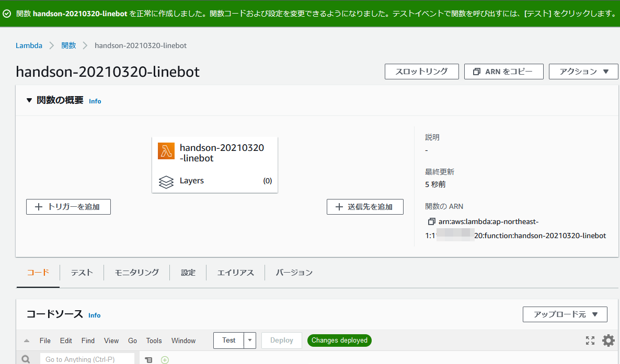The image size is (620, 364).
Task: Open Info link next to コードソース
Action: click(94, 315)
